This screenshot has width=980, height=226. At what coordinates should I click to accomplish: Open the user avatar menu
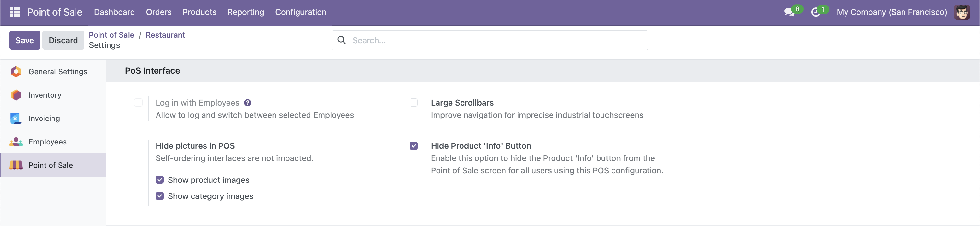[x=962, y=12]
